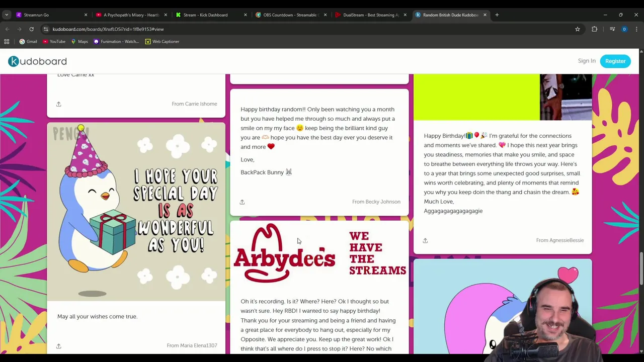Image resolution: width=644 pixels, height=362 pixels.
Task: Open the Web Captioner bookmark
Action: tap(162, 41)
